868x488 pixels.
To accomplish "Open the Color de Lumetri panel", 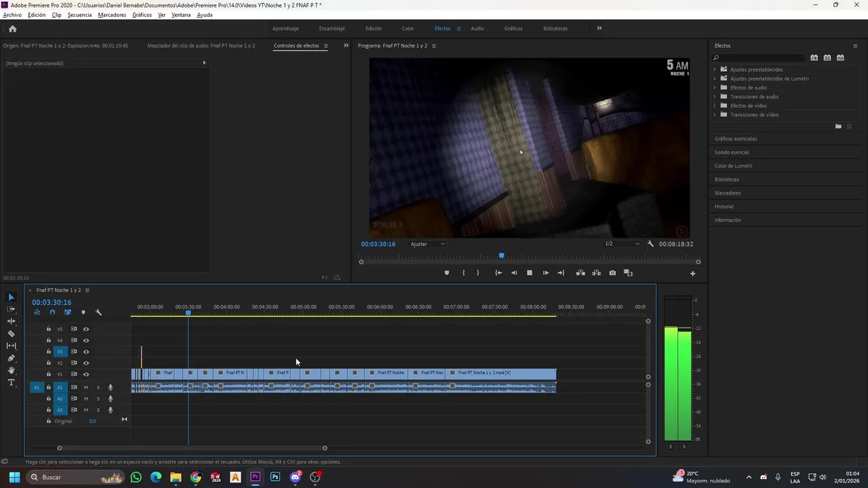I will click(x=733, y=166).
